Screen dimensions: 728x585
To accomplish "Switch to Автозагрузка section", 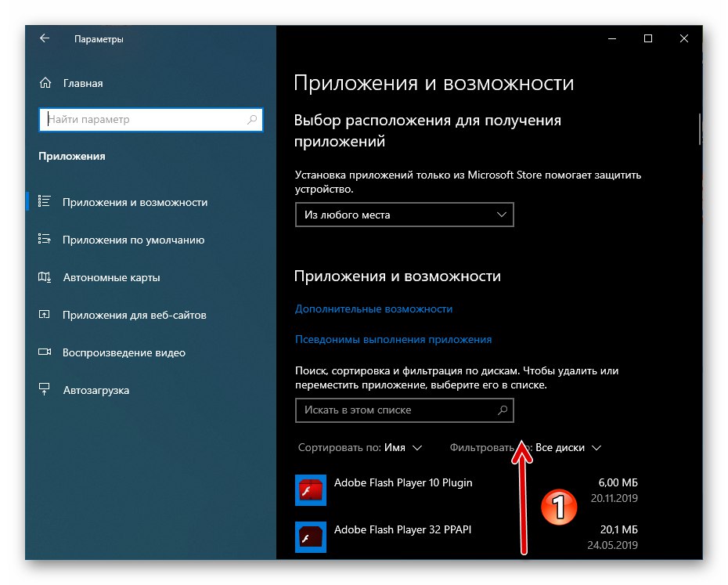I will pyautogui.click(x=96, y=390).
